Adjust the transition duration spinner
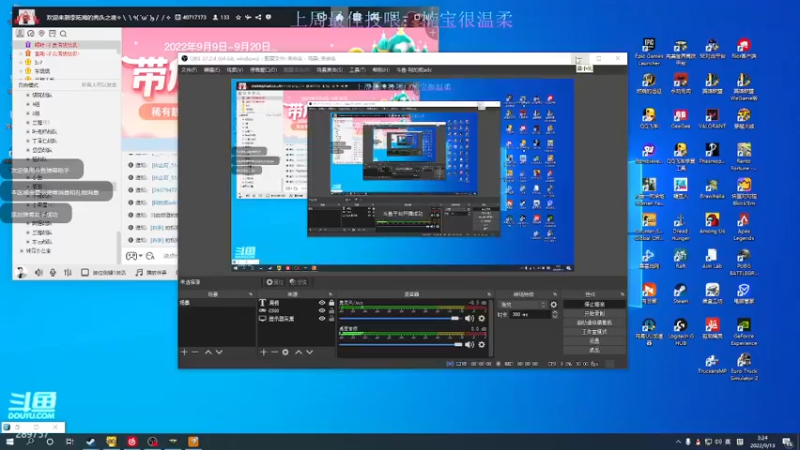The image size is (800, 450). [x=555, y=314]
